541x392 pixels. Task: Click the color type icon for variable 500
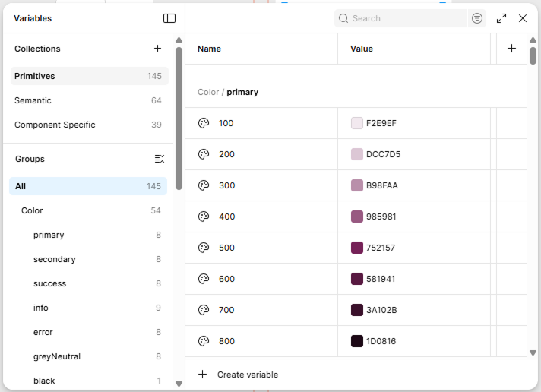(x=204, y=248)
